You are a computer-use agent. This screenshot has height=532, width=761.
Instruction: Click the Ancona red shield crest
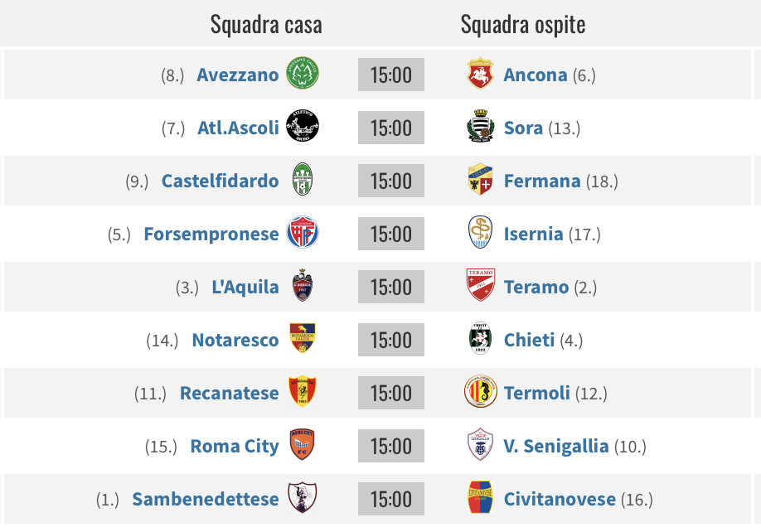(480, 73)
